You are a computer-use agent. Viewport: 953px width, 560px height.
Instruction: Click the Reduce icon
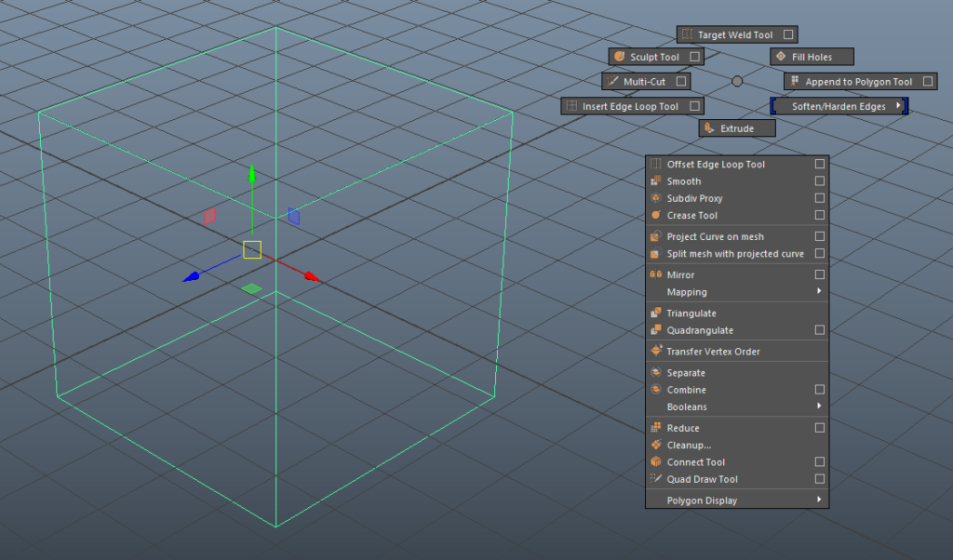point(656,427)
